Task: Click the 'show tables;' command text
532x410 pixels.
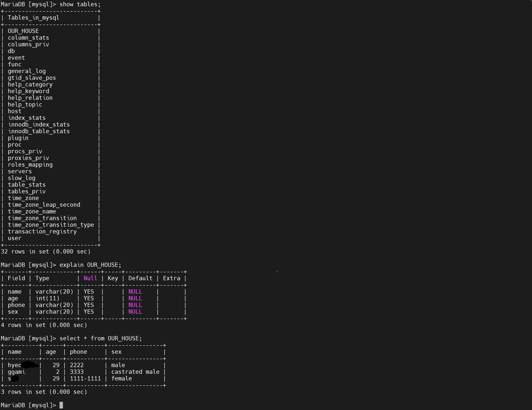Action: (80, 4)
